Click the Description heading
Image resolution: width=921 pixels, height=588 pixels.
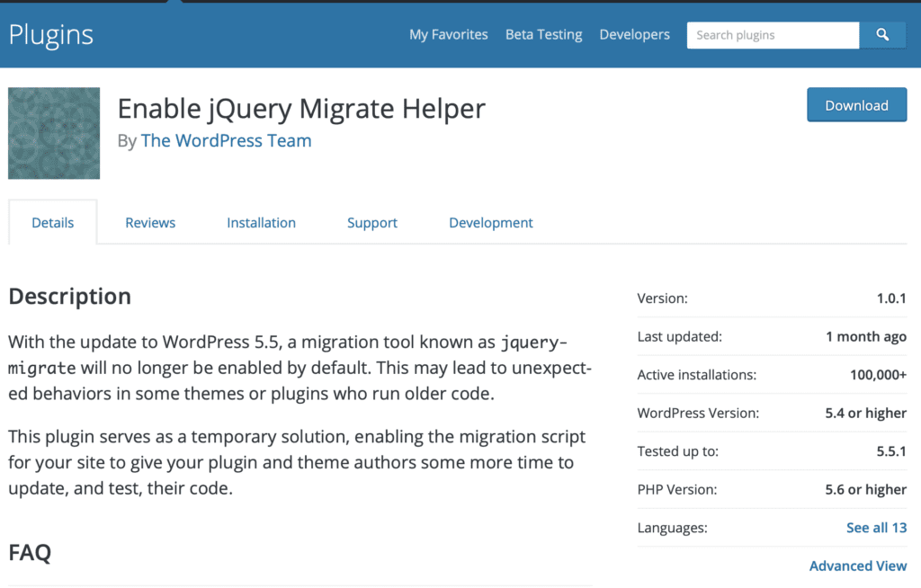70,297
